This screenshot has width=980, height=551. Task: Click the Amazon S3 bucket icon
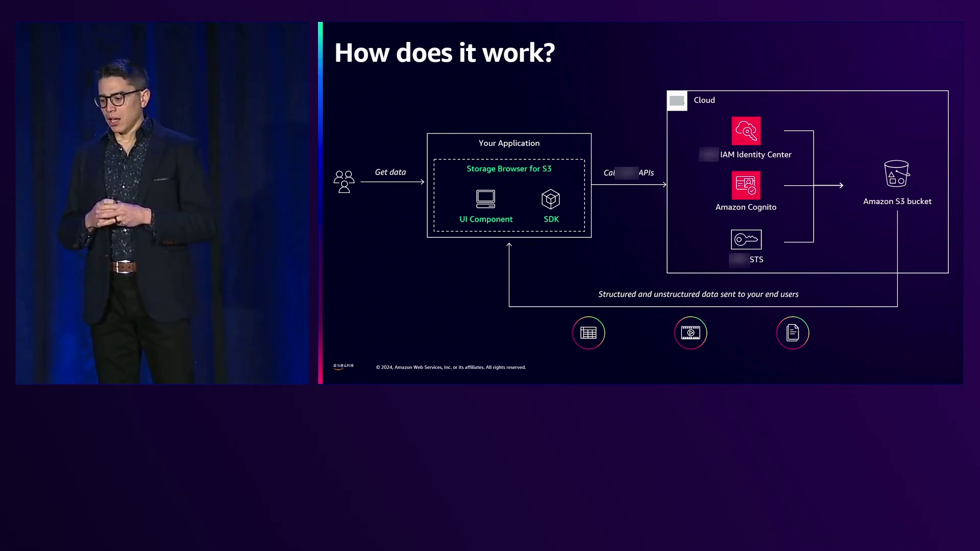tap(896, 173)
